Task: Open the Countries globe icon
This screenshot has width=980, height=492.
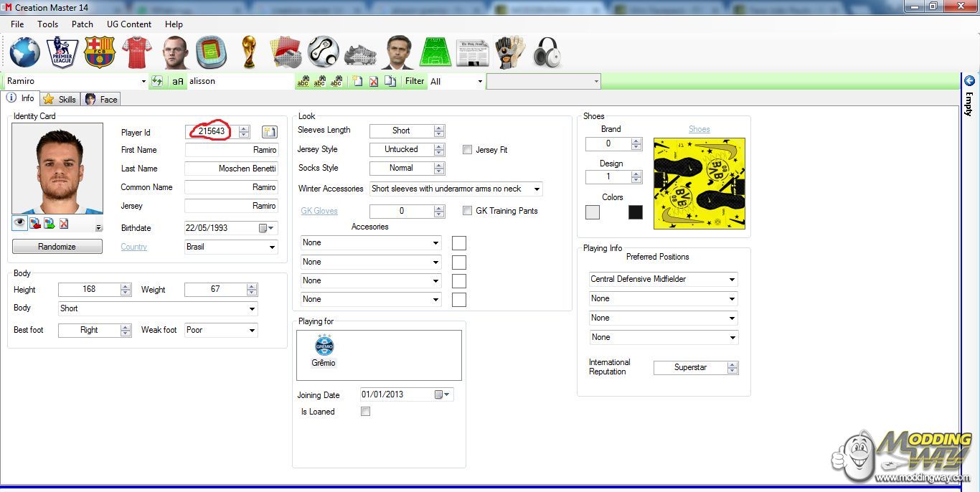Action: pos(24,52)
